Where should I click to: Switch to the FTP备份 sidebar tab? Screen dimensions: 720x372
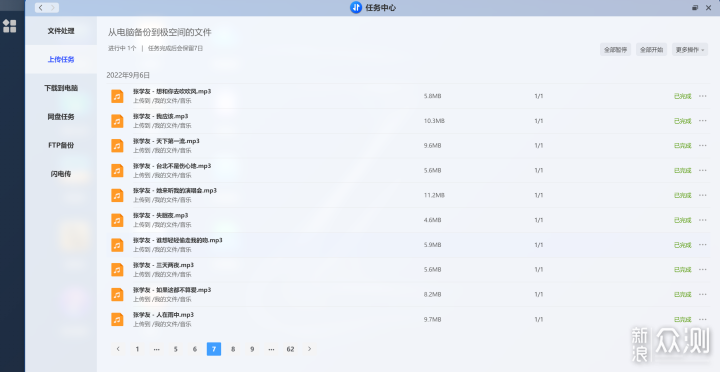click(61, 145)
